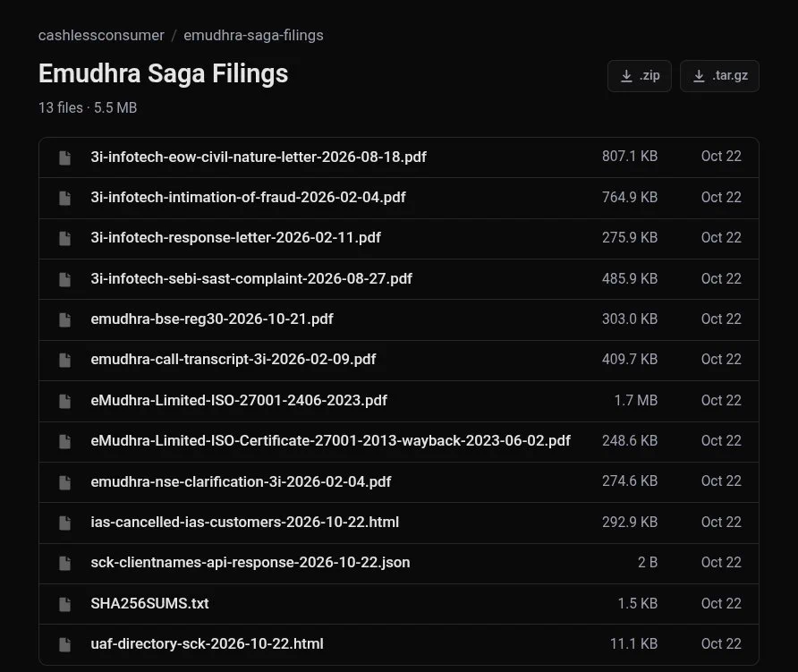Open sck-clientnames-api-response-2026-10-22.json
Image resolution: width=798 pixels, height=672 pixels.
[x=250, y=563]
